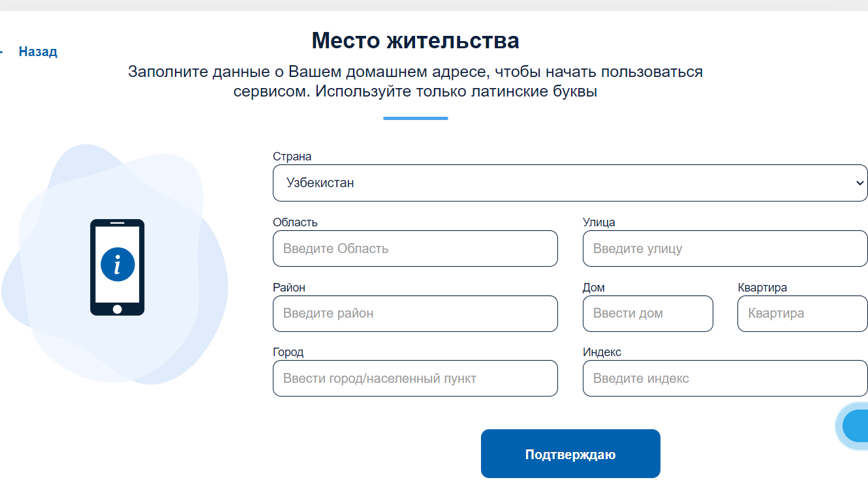Viewport: 868px width, 480px height.
Task: Select the Индекс postal code field
Action: pyautogui.click(x=725, y=378)
